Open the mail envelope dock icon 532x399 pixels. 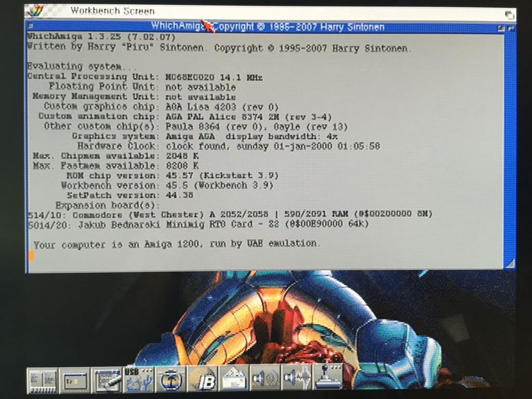coord(234,379)
